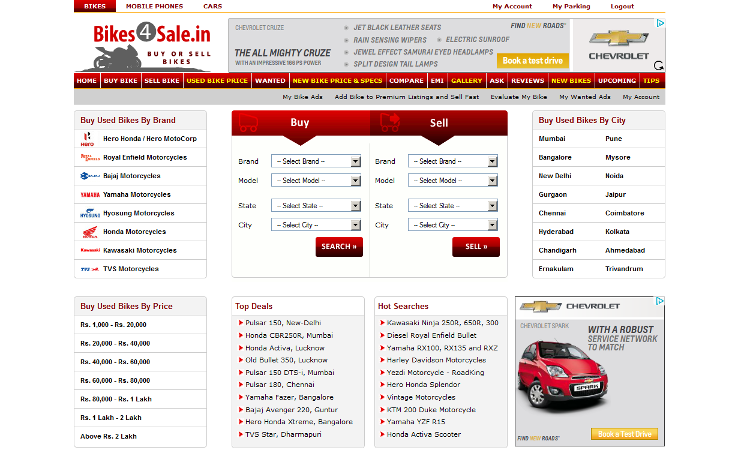Click the Wanted menu item
Image resolution: width=750 pixels, height=450 pixels.
(x=270, y=81)
